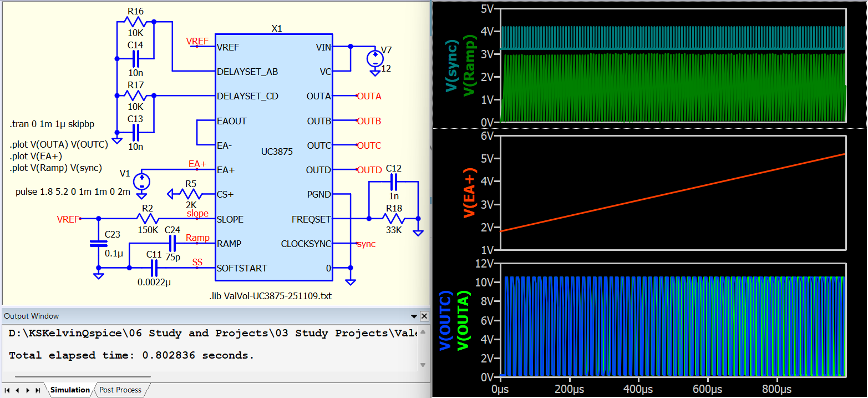The height and width of the screenshot is (398, 868).
Task: Select the Simulation tab
Action: (70, 390)
